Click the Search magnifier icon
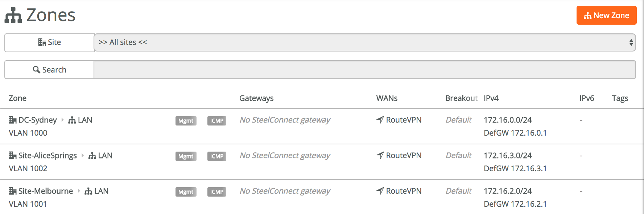The width and height of the screenshot is (644, 214). coord(36,70)
